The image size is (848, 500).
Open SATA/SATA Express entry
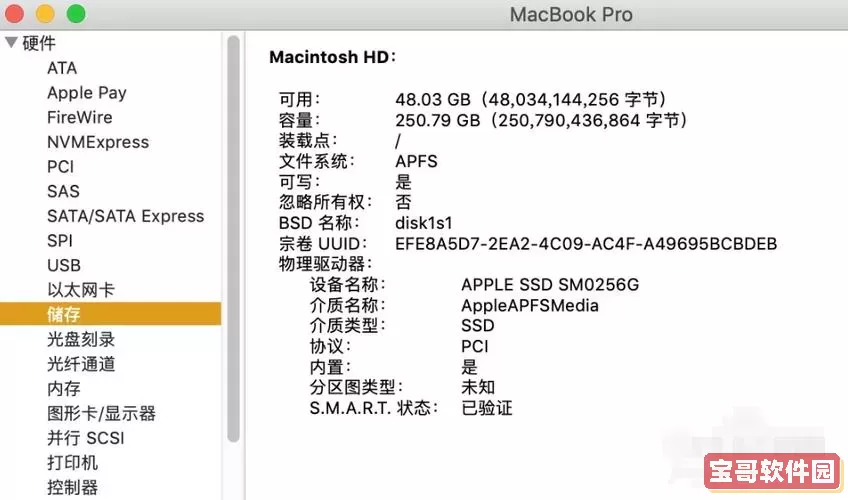[x=125, y=216]
